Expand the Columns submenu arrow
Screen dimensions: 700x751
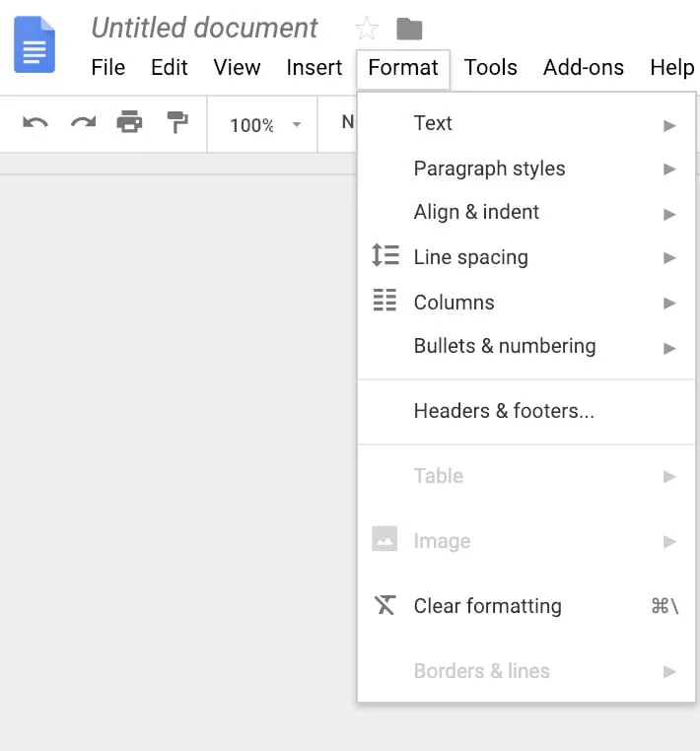coord(669,303)
